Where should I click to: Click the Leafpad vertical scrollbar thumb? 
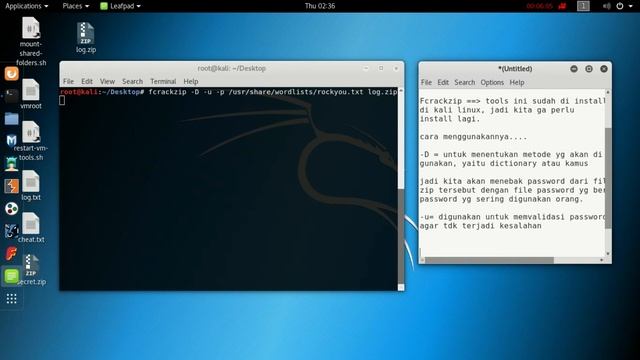click(608, 178)
